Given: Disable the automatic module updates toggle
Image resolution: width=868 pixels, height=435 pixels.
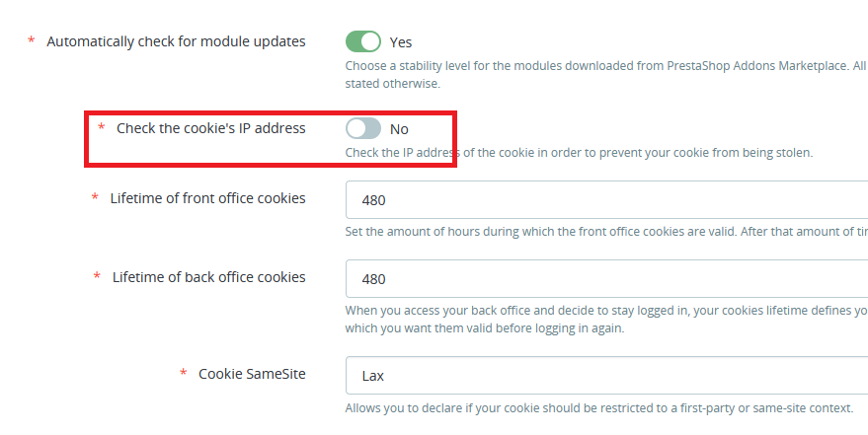Looking at the screenshot, I should click(363, 41).
